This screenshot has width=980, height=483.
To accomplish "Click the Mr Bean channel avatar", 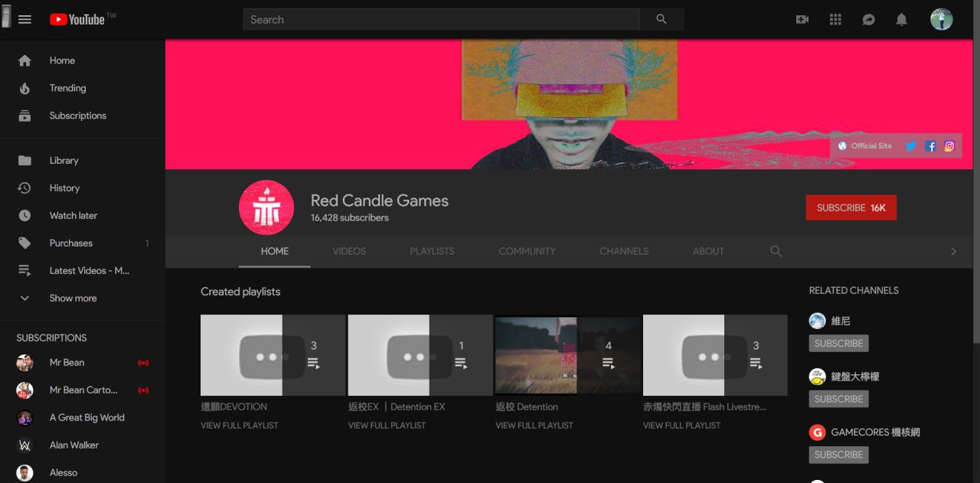I will tap(24, 363).
